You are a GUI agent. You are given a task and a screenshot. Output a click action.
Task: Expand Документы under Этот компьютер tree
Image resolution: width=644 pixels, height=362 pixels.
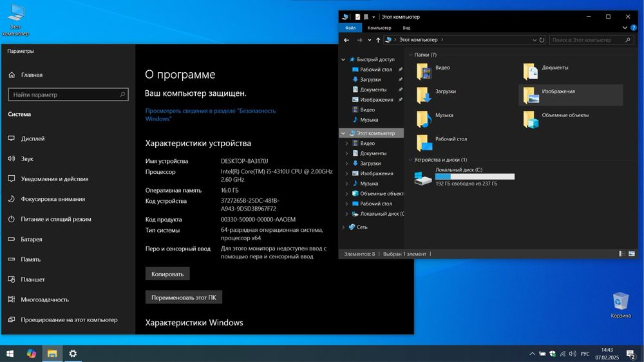point(346,153)
